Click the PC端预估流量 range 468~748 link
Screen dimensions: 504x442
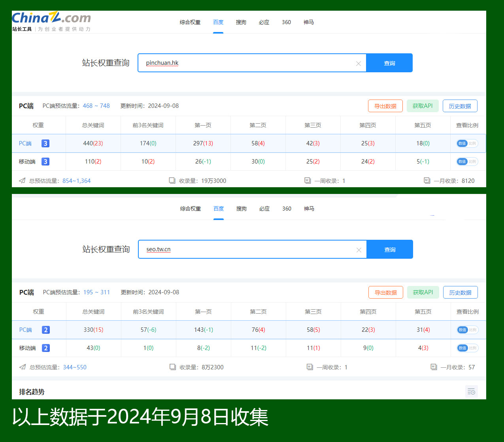click(x=96, y=106)
